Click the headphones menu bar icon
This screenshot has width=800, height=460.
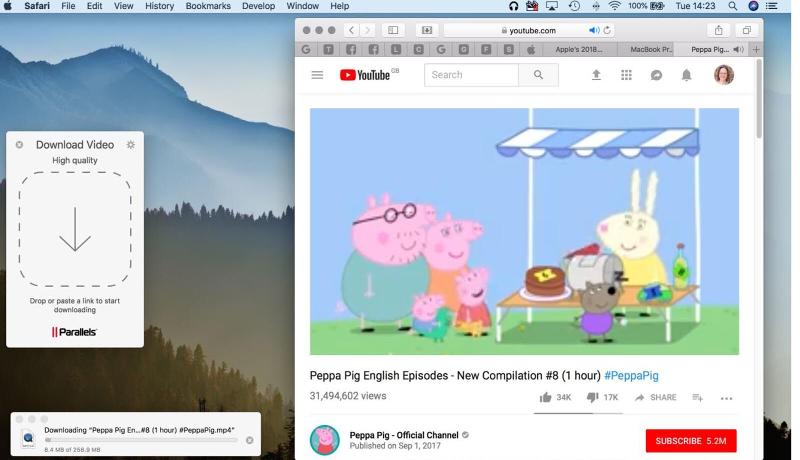513,6
